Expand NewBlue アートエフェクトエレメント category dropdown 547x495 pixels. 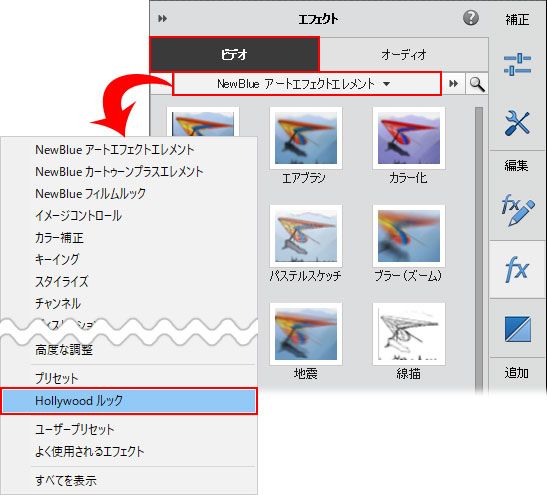click(307, 84)
